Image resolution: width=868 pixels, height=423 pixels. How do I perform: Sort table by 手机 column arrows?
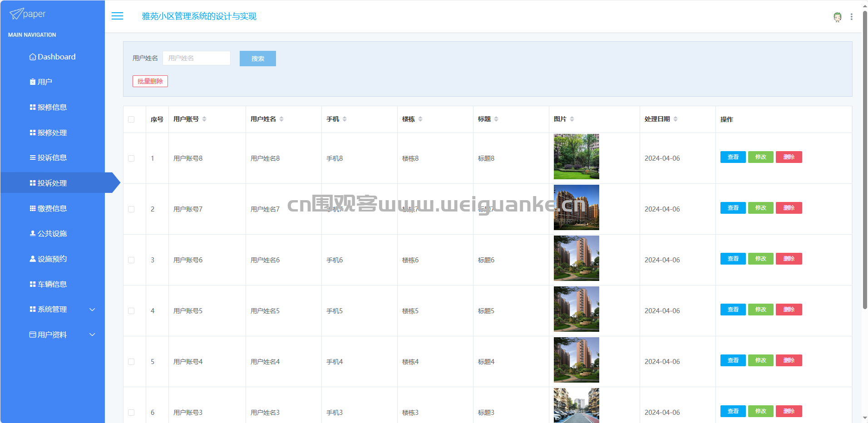tap(345, 119)
